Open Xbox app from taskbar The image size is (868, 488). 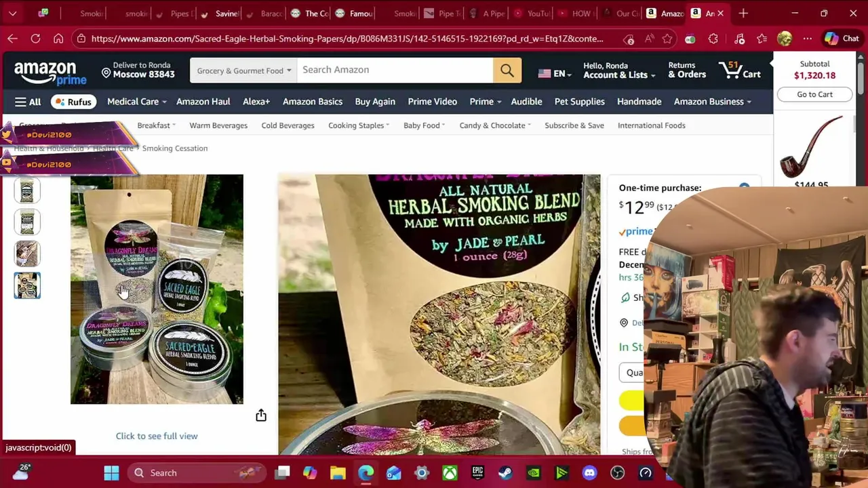(450, 472)
